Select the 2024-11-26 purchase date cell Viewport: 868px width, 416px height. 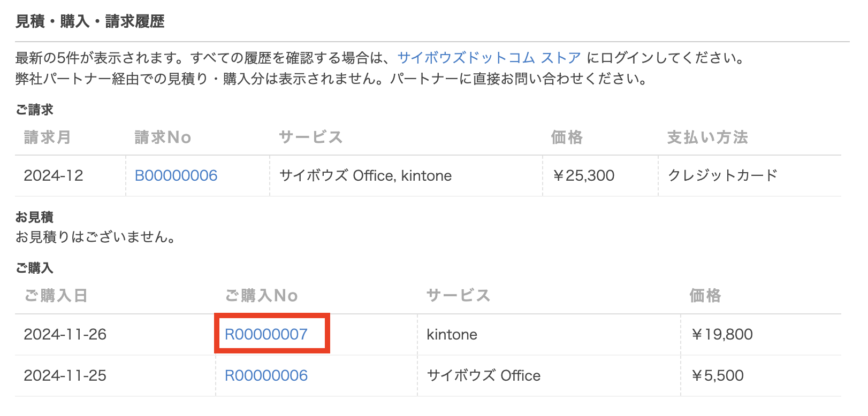coord(65,334)
